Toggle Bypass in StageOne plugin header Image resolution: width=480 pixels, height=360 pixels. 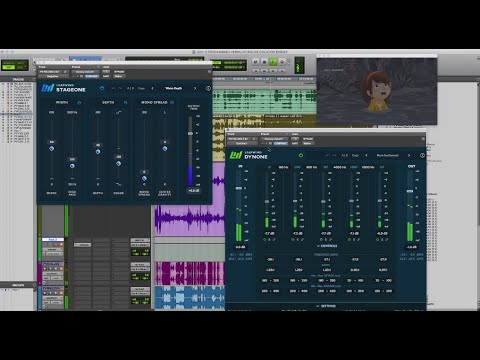tap(119, 72)
